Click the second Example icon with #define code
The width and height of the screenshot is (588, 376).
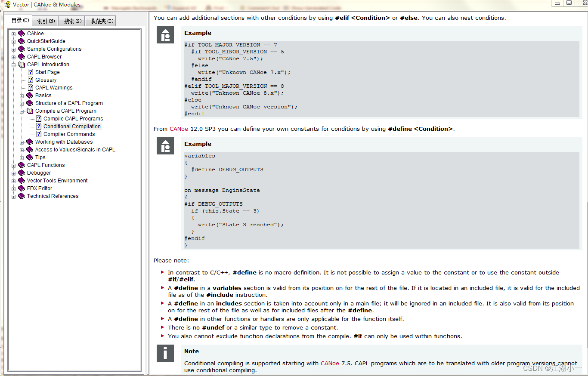(x=165, y=146)
